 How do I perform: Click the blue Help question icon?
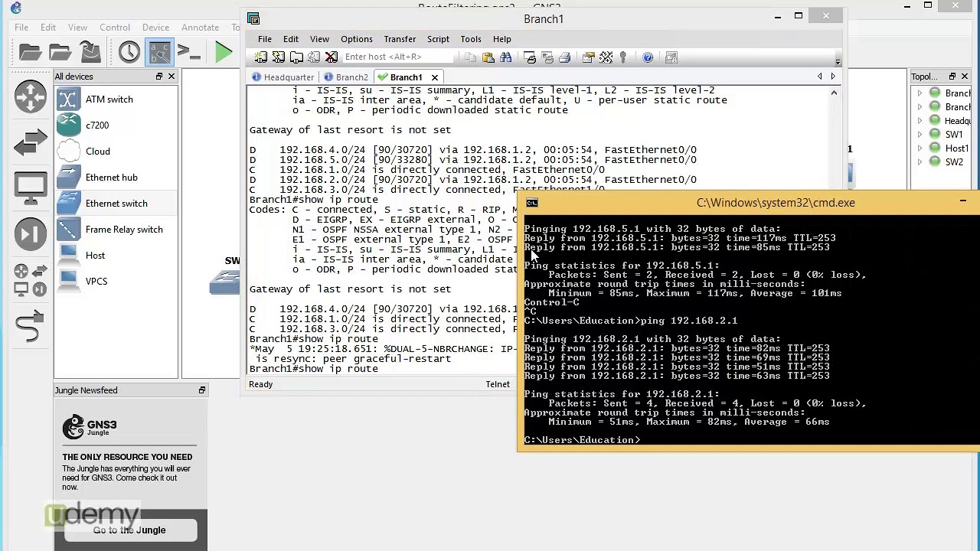pos(648,57)
